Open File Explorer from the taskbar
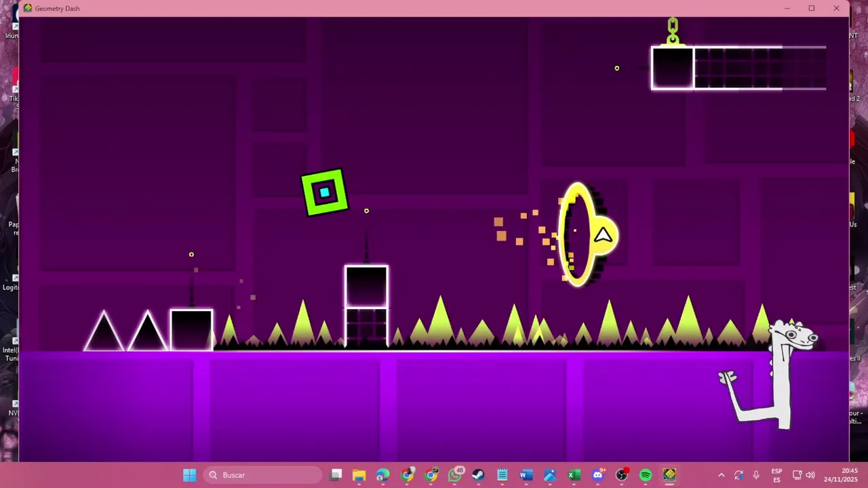The image size is (868, 488). point(359,475)
